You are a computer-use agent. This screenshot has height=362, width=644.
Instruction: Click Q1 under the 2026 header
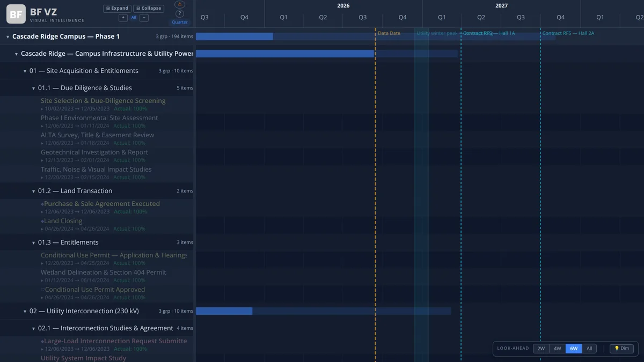click(284, 18)
